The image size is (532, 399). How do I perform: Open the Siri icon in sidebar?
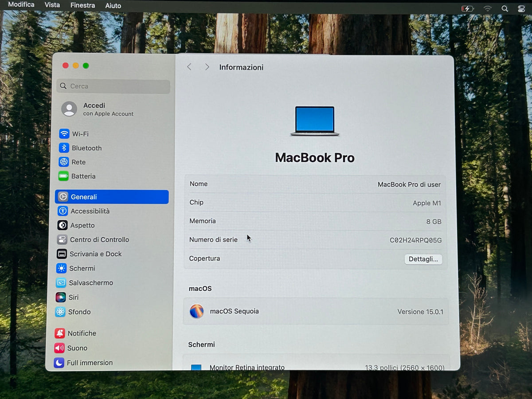pos(61,297)
